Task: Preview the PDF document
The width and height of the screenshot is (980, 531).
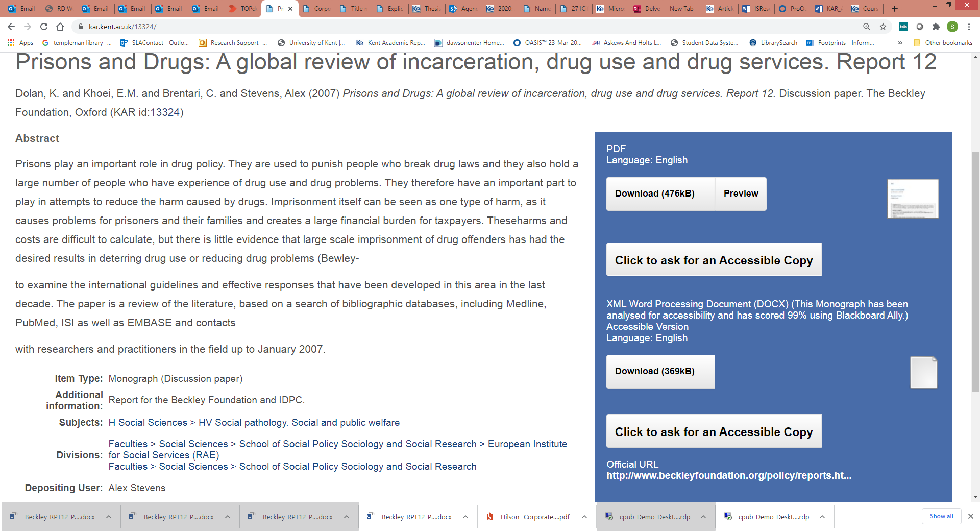Action: (741, 194)
